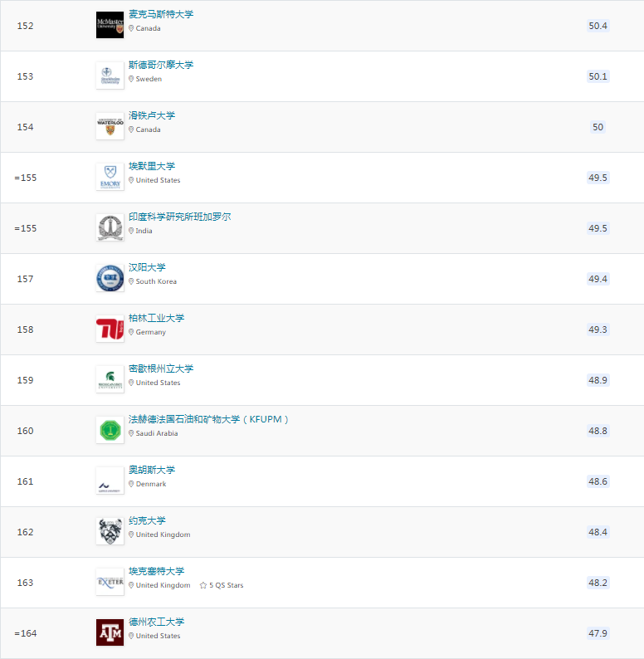Click rank number 159
This screenshot has width=644, height=659.
click(x=25, y=380)
